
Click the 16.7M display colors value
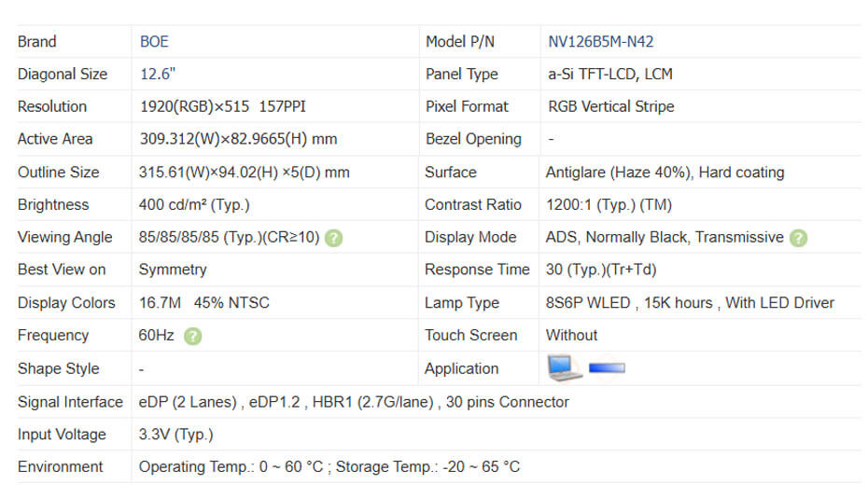click(204, 303)
